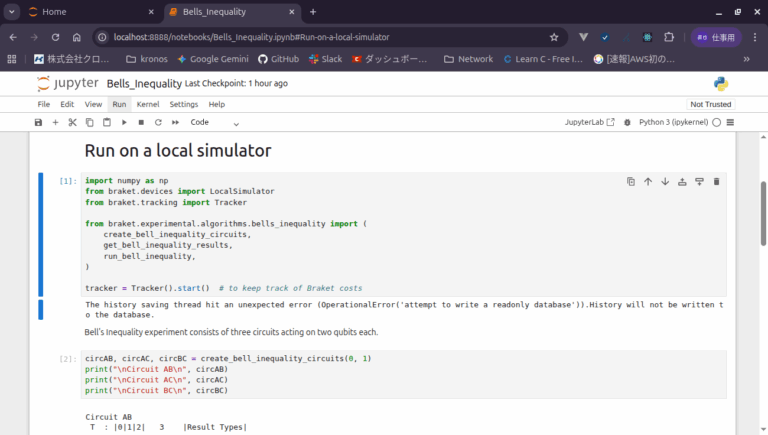Delete cell [1] with trash icon
768x435 pixels.
(x=717, y=182)
